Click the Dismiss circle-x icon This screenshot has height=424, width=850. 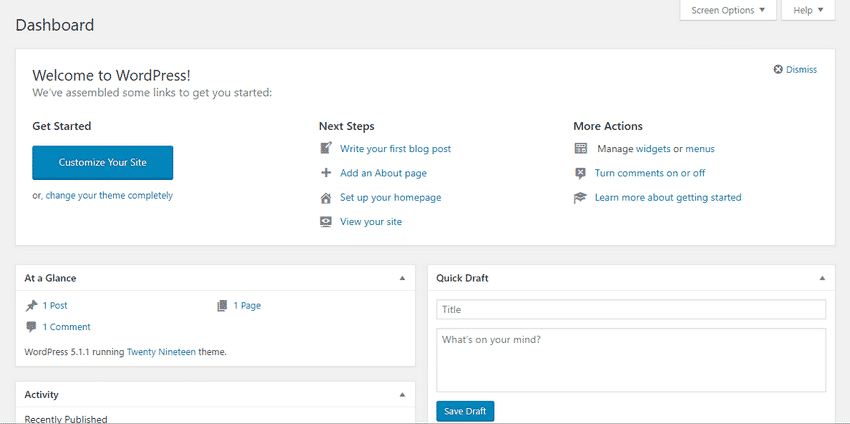point(778,69)
